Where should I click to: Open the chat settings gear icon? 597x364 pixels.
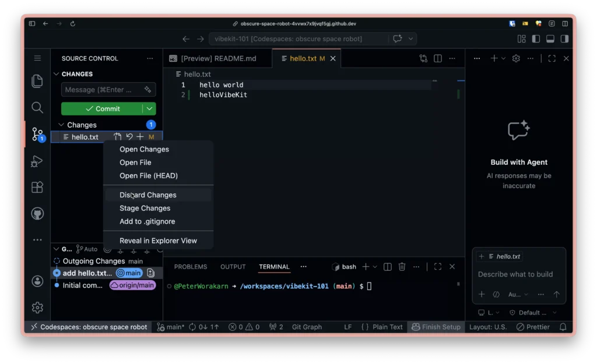[x=516, y=59]
